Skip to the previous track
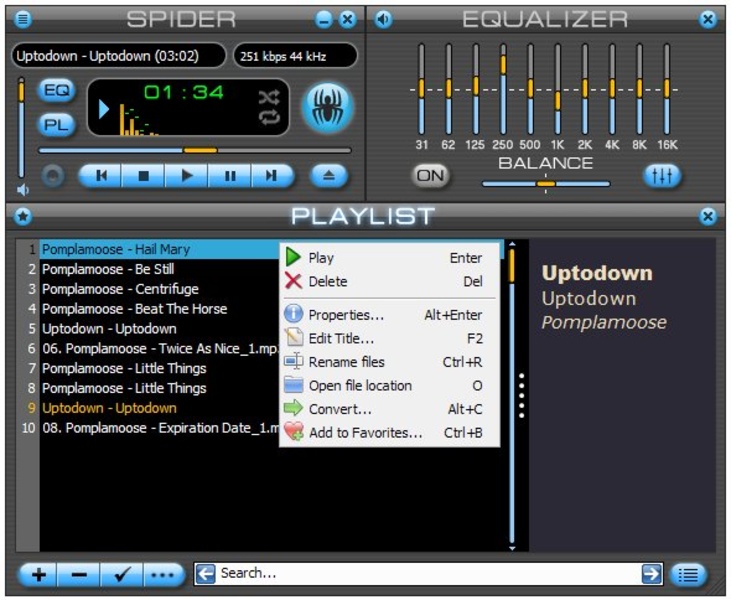 pos(101,176)
